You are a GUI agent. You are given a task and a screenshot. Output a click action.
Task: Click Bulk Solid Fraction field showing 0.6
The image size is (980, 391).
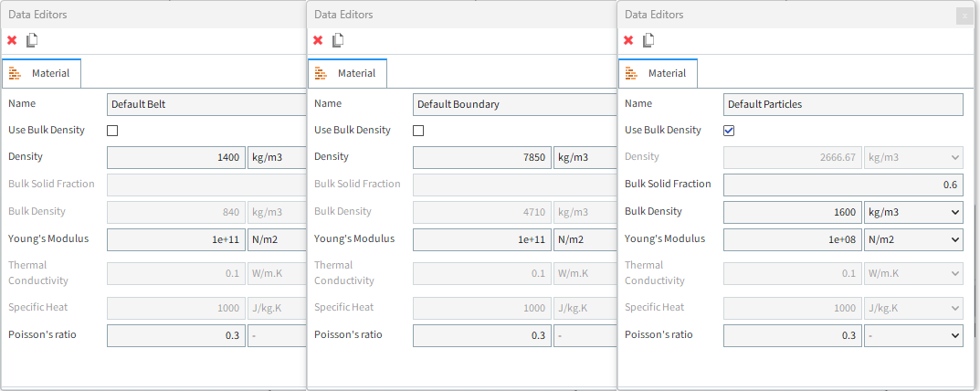(x=843, y=185)
